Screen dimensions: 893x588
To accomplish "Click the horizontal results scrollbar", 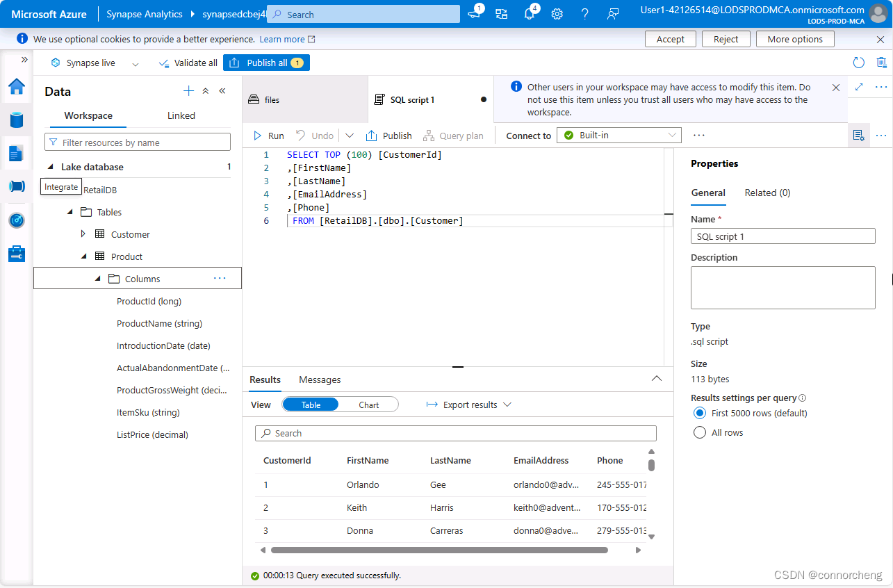I will pyautogui.click(x=439, y=550).
